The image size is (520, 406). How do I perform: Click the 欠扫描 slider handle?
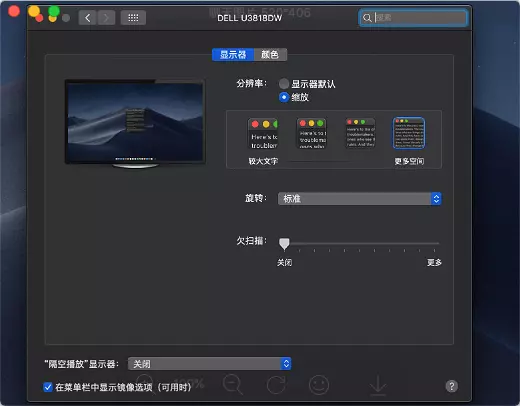[284, 244]
